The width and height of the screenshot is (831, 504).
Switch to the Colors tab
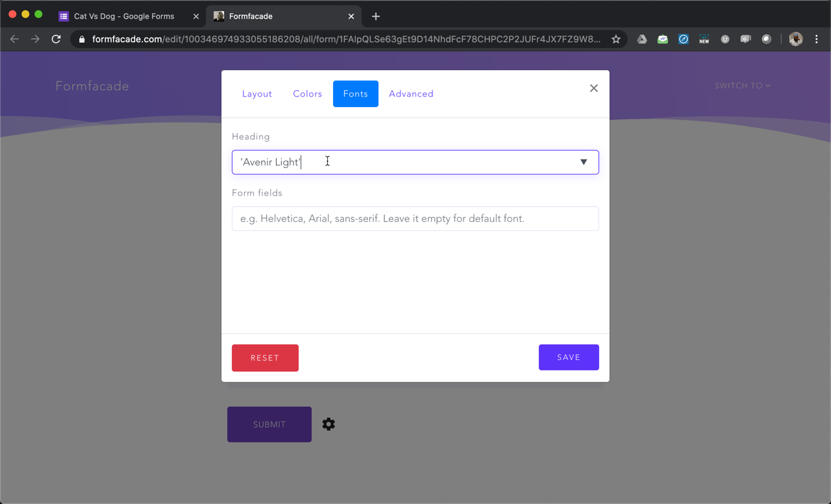(x=307, y=93)
